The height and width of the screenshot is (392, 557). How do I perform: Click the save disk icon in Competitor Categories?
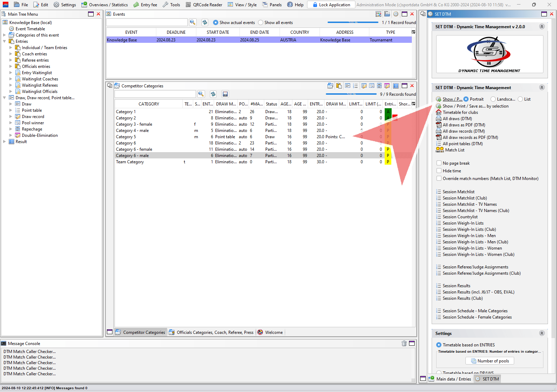point(225,94)
